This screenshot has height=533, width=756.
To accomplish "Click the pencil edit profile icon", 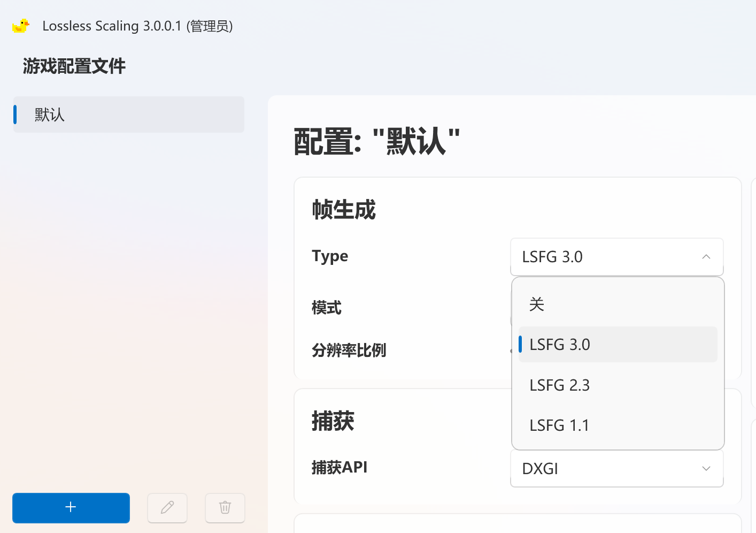I will [x=167, y=508].
